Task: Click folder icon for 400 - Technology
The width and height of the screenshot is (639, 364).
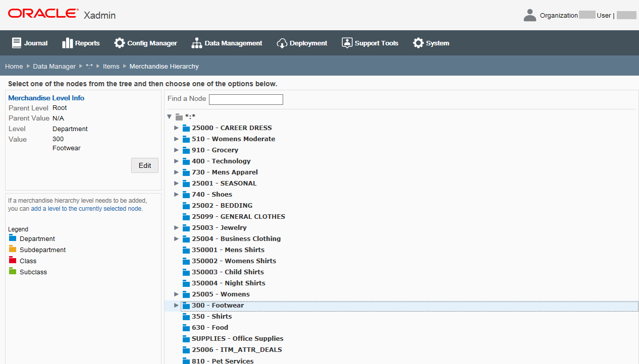Action: tap(186, 161)
